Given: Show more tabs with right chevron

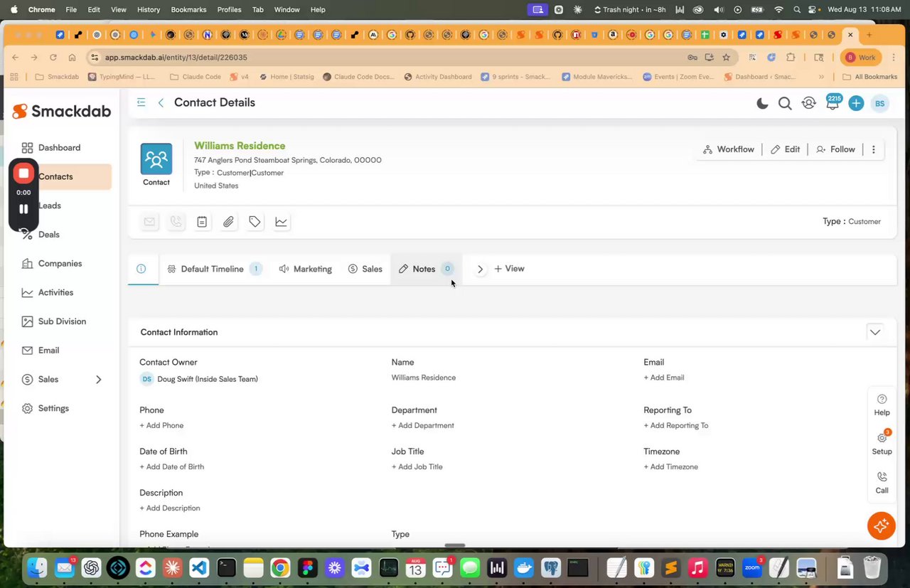Looking at the screenshot, I should [480, 269].
